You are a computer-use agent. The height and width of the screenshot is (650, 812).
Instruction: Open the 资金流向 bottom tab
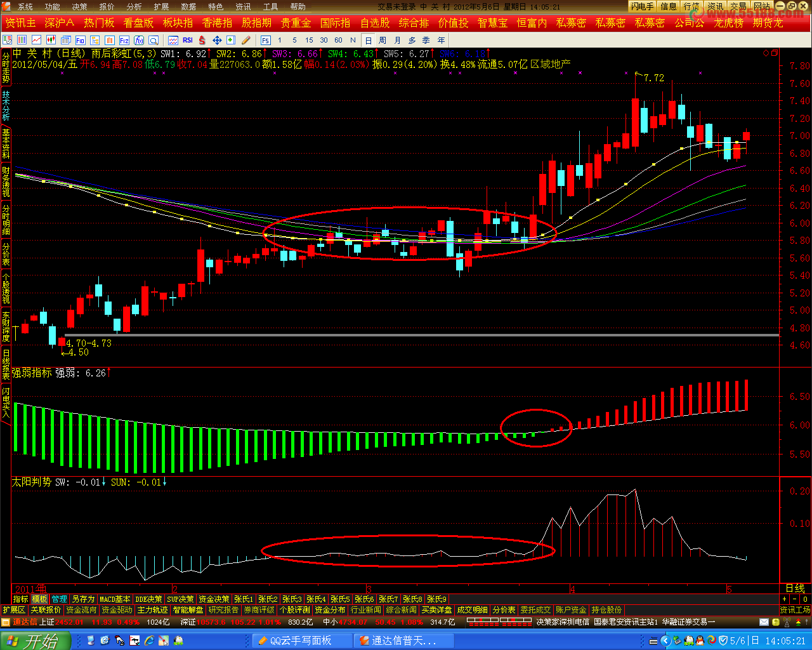point(81,610)
